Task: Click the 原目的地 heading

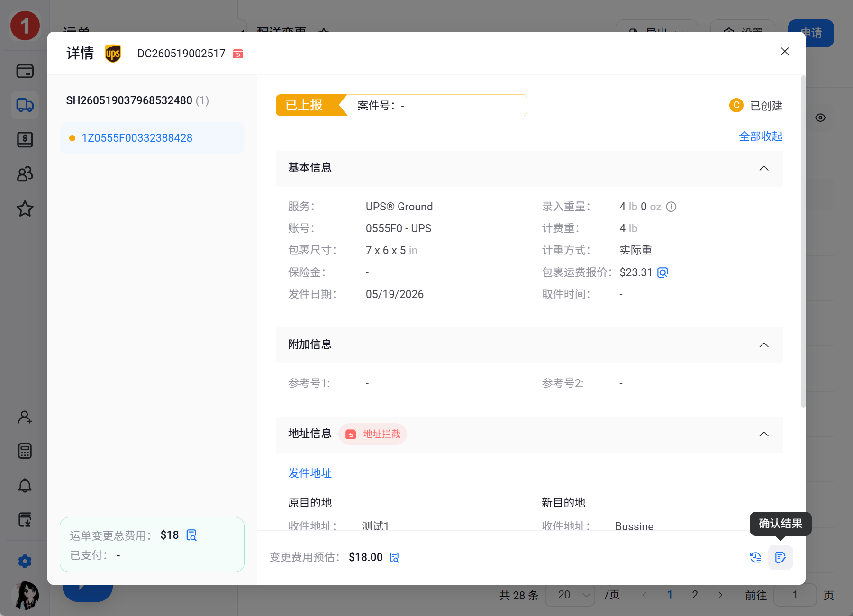Action: pyautogui.click(x=310, y=502)
